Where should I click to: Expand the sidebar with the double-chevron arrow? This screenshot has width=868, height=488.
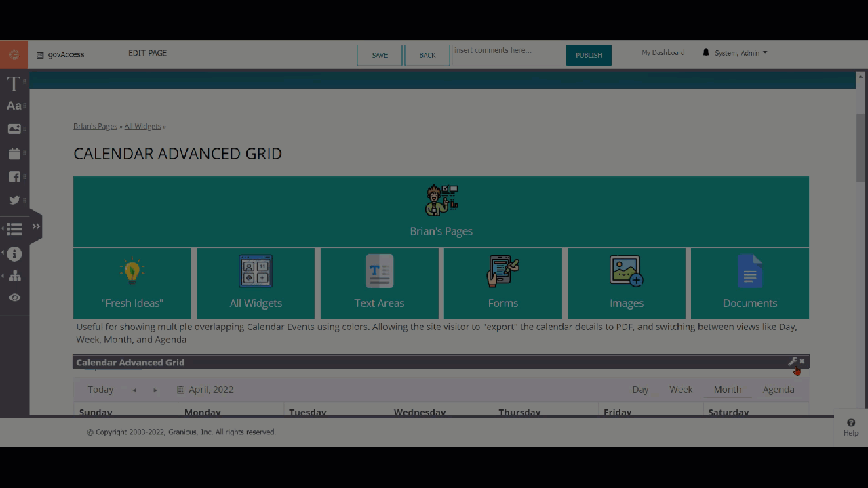(36, 226)
